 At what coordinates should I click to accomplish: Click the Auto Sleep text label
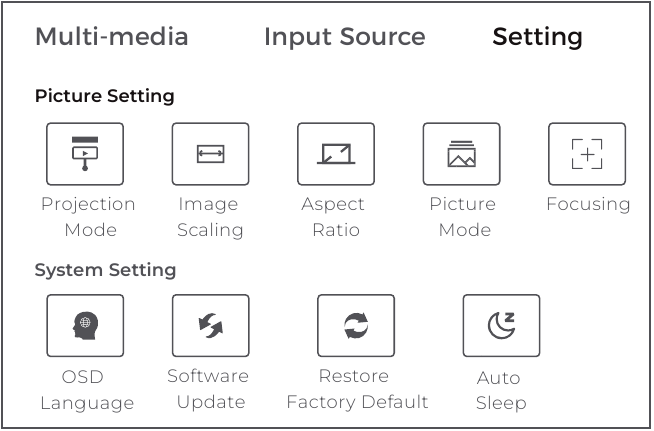click(x=501, y=391)
